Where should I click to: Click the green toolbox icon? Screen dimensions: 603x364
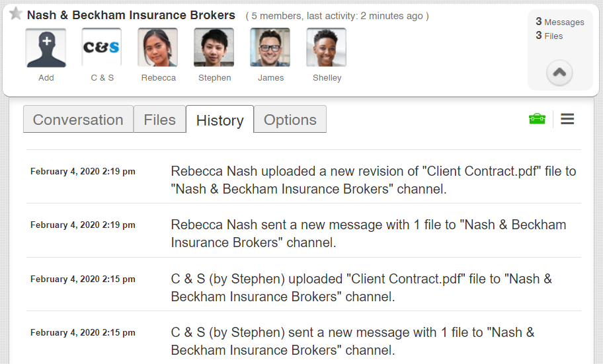tap(537, 119)
